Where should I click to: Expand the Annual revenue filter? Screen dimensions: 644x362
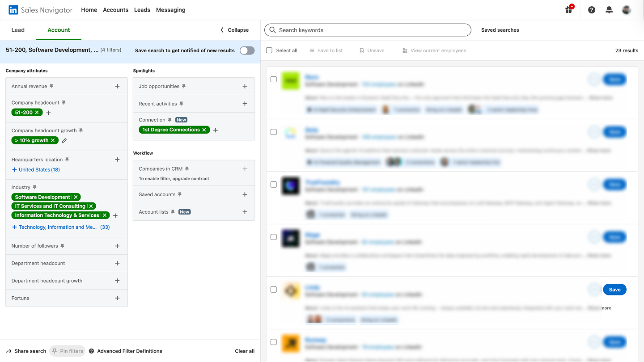[117, 86]
